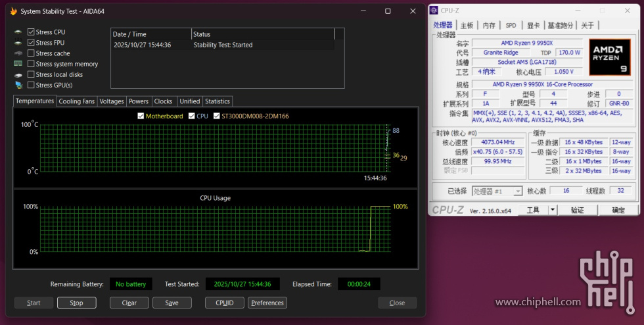
Task: Enable the Stress cache checkbox
Action: [x=31, y=53]
